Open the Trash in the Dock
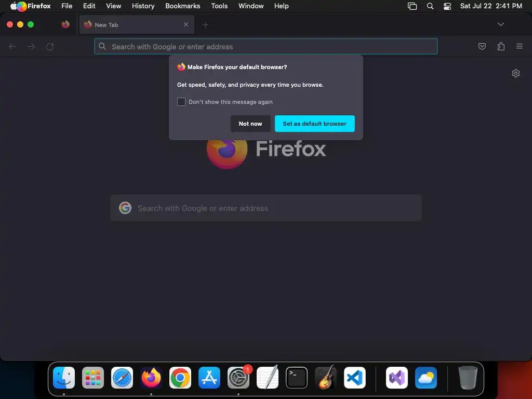The height and width of the screenshot is (399, 532). [x=468, y=378]
